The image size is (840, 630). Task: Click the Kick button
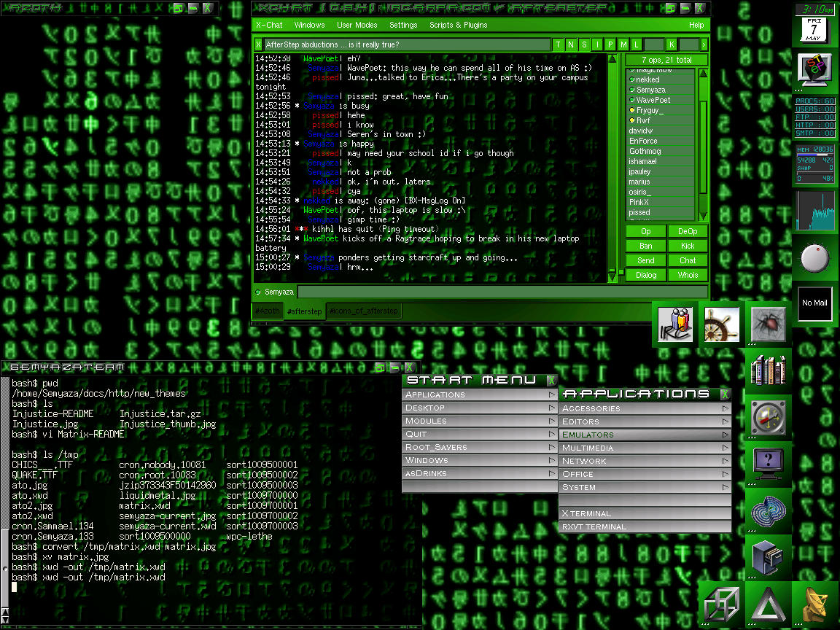coord(688,246)
